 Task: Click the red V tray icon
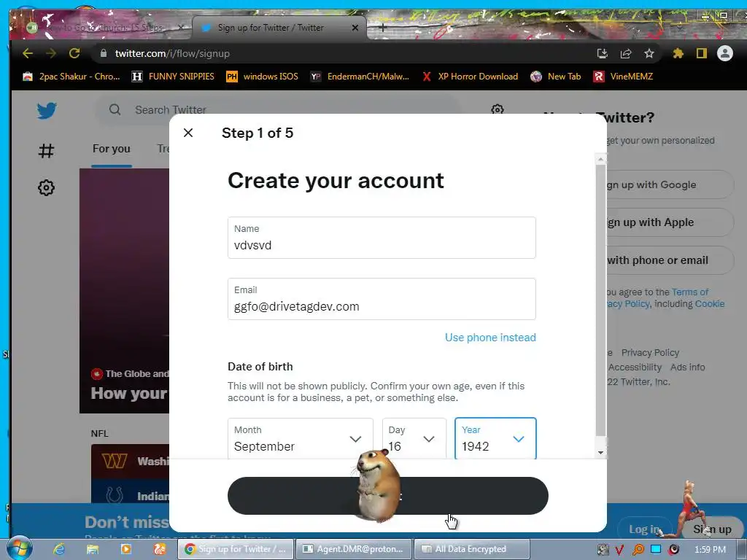tap(620, 550)
